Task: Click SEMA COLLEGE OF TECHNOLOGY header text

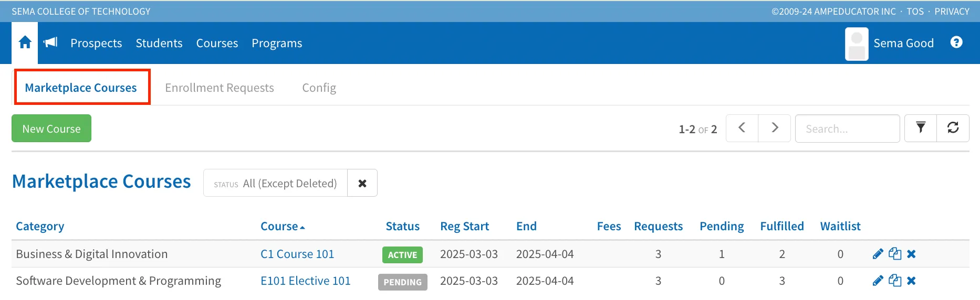Action: [x=81, y=11]
